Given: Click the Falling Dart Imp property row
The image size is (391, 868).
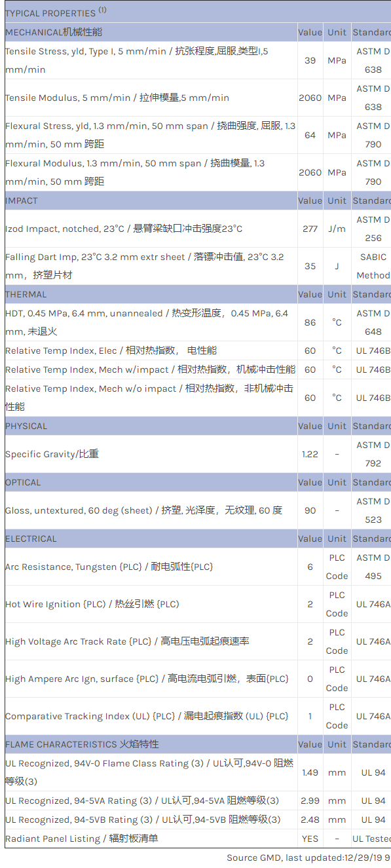Looking at the screenshot, I should [x=198, y=266].
